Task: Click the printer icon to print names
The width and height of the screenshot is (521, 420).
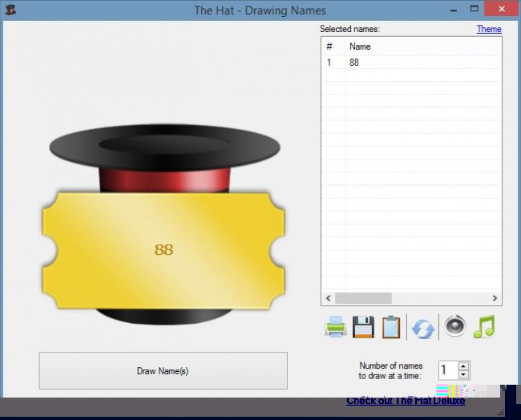Action: point(335,327)
